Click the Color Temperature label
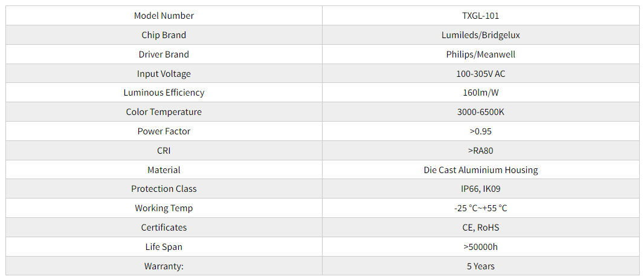Screen dimensions: 644x279 (164, 112)
